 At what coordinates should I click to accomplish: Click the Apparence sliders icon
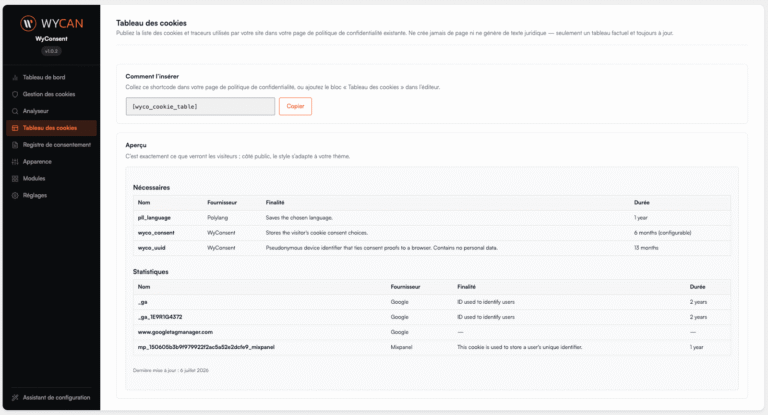click(15, 162)
